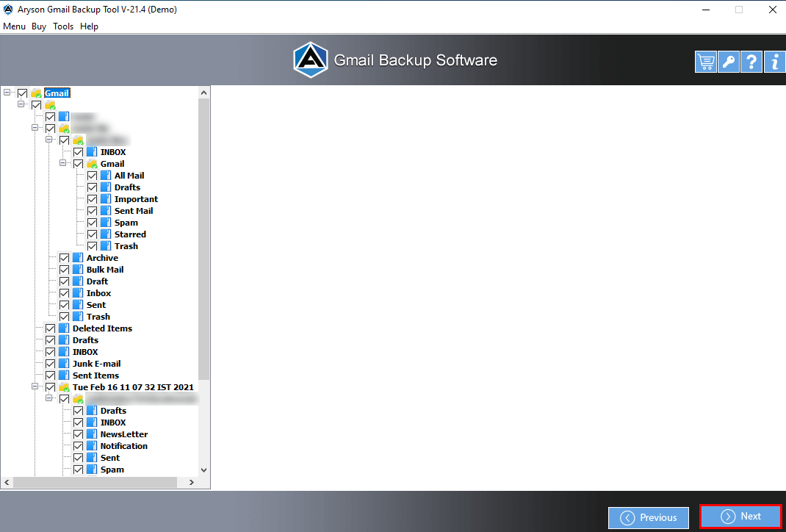Image resolution: width=786 pixels, height=532 pixels.
Task: Click the Starred folder icon
Action: click(x=106, y=234)
